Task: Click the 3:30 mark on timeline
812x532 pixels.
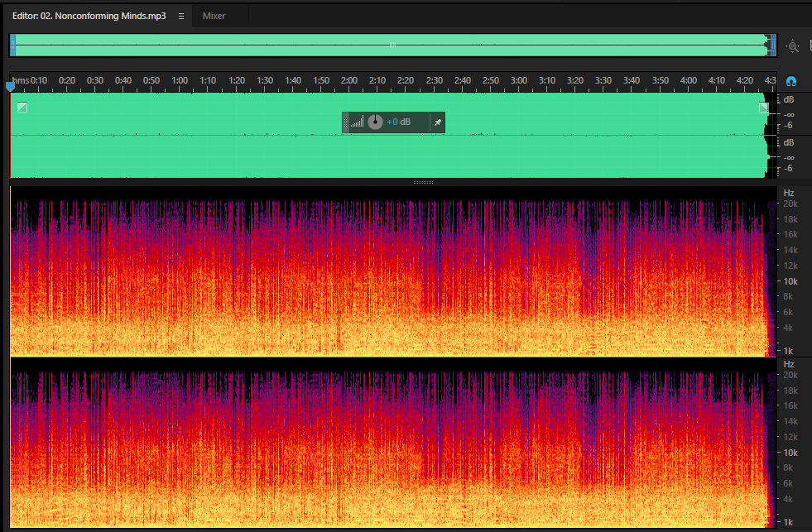Action: (603, 80)
